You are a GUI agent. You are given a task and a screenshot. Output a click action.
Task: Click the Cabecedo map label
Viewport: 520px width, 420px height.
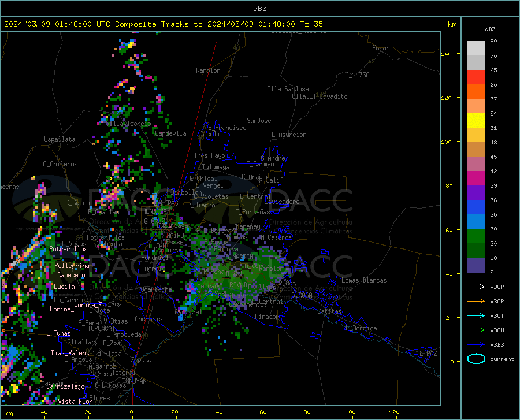(71, 275)
